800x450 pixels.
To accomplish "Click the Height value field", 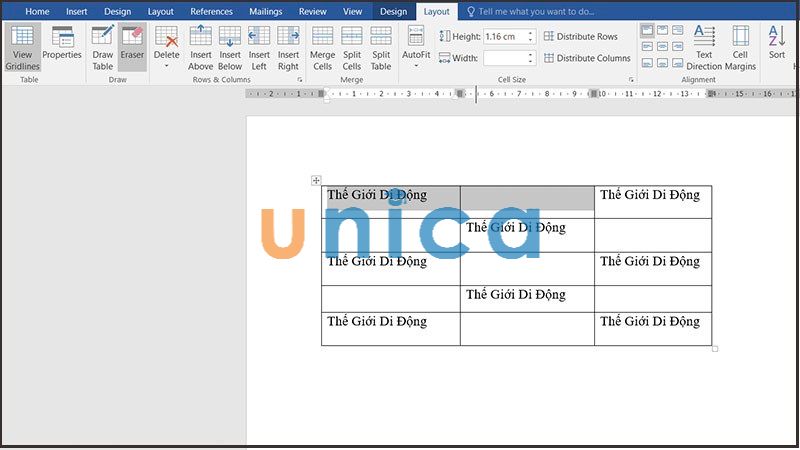I will [x=505, y=37].
